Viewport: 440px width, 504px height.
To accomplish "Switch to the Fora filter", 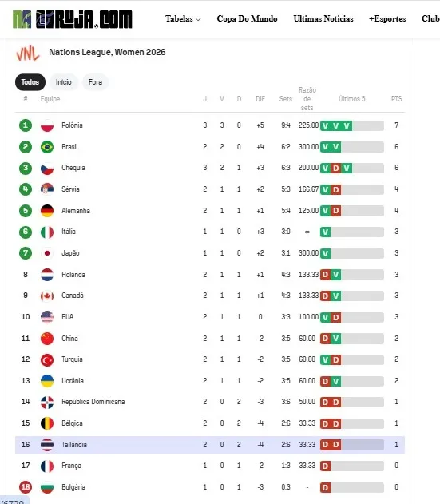I will [95, 82].
